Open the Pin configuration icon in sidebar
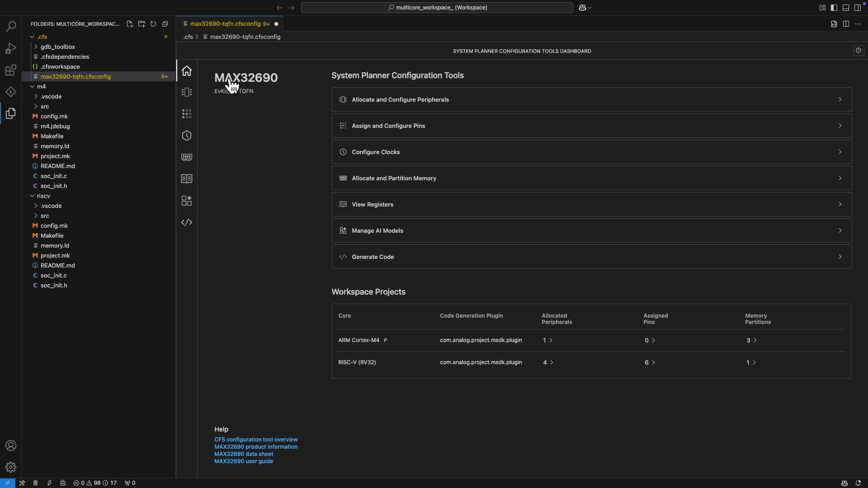The height and width of the screenshot is (488, 868). [x=187, y=114]
